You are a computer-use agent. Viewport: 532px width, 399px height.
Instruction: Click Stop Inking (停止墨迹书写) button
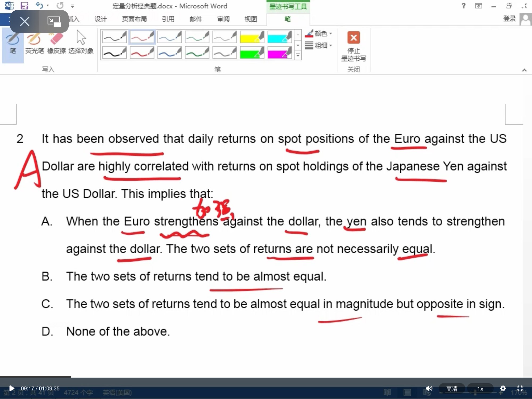pos(354,46)
